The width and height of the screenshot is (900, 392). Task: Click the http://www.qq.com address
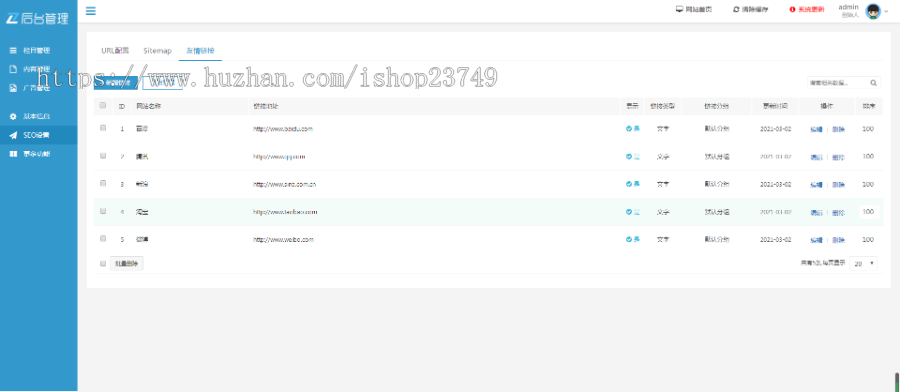[280, 156]
